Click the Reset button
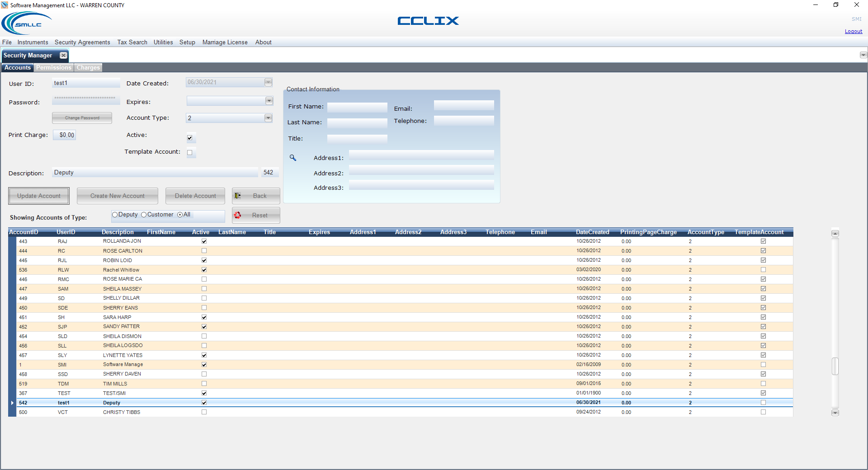868x470 pixels. [256, 215]
